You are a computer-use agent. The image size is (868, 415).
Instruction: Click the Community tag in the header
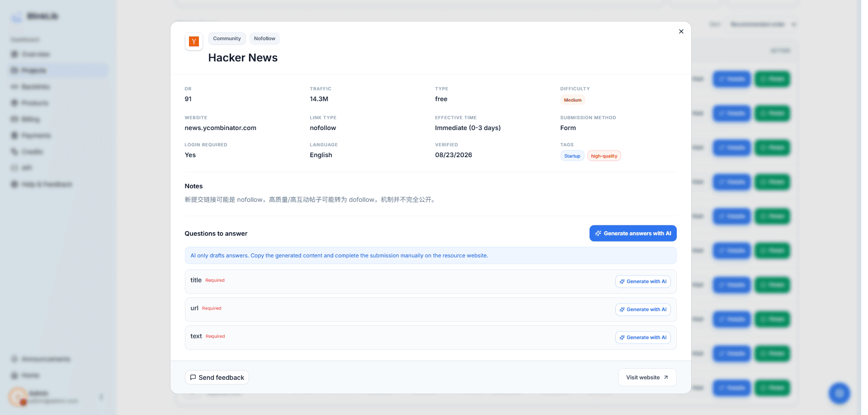click(227, 39)
